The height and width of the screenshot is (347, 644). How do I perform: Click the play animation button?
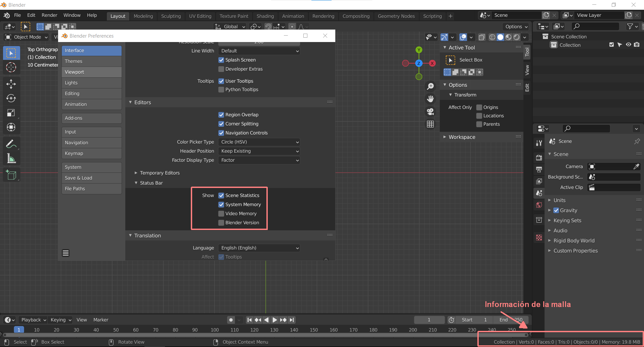275,320
